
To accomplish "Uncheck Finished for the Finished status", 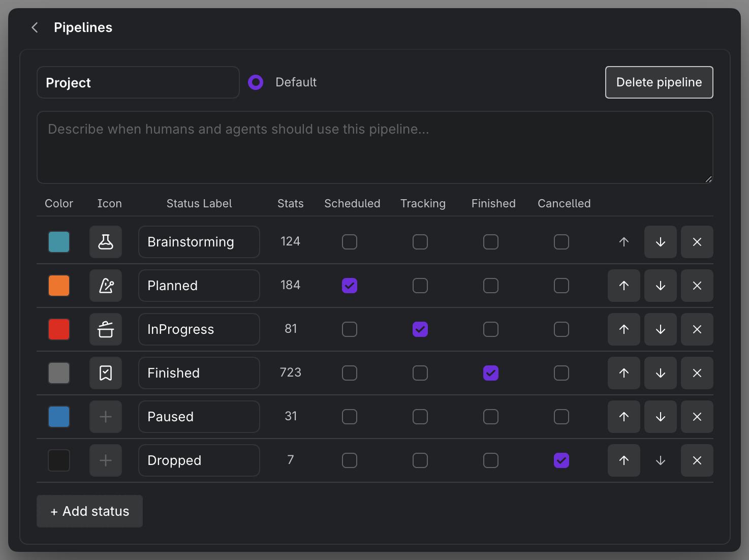I will (x=491, y=373).
